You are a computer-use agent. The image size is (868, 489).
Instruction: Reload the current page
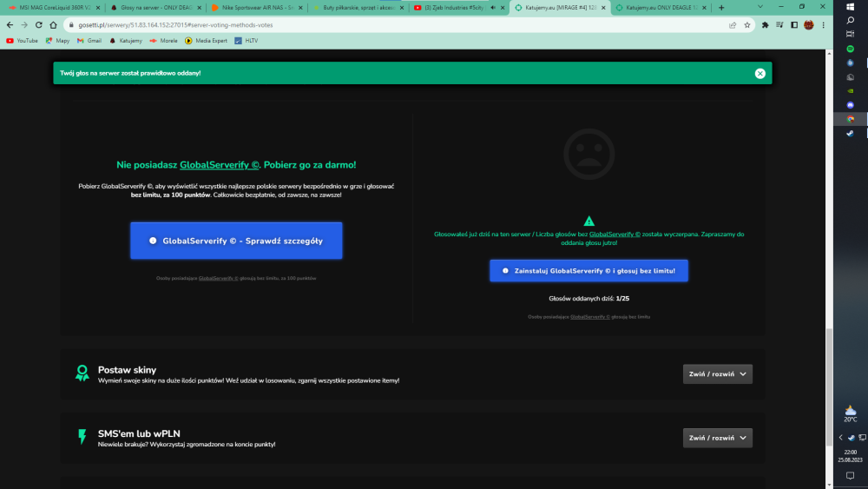pyautogui.click(x=39, y=25)
